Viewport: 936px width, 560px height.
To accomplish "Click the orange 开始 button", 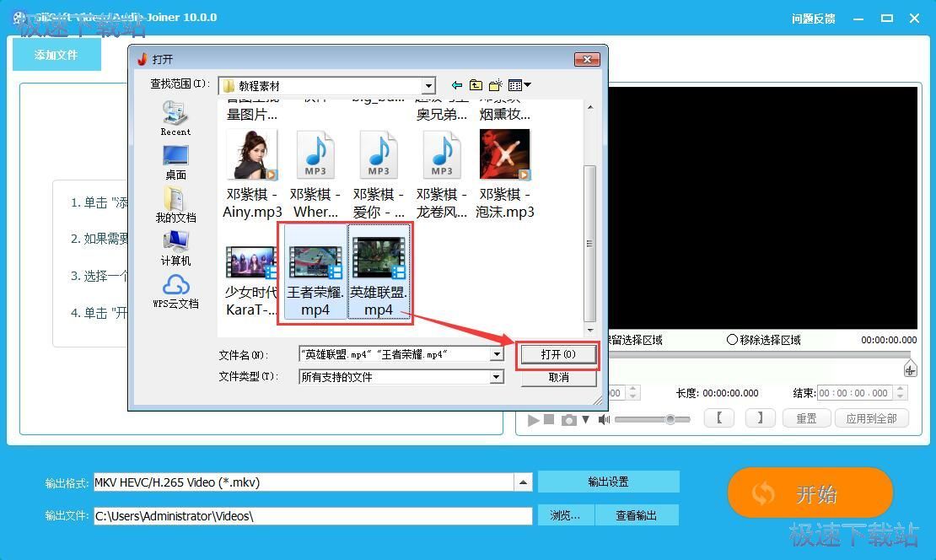I will pos(810,493).
